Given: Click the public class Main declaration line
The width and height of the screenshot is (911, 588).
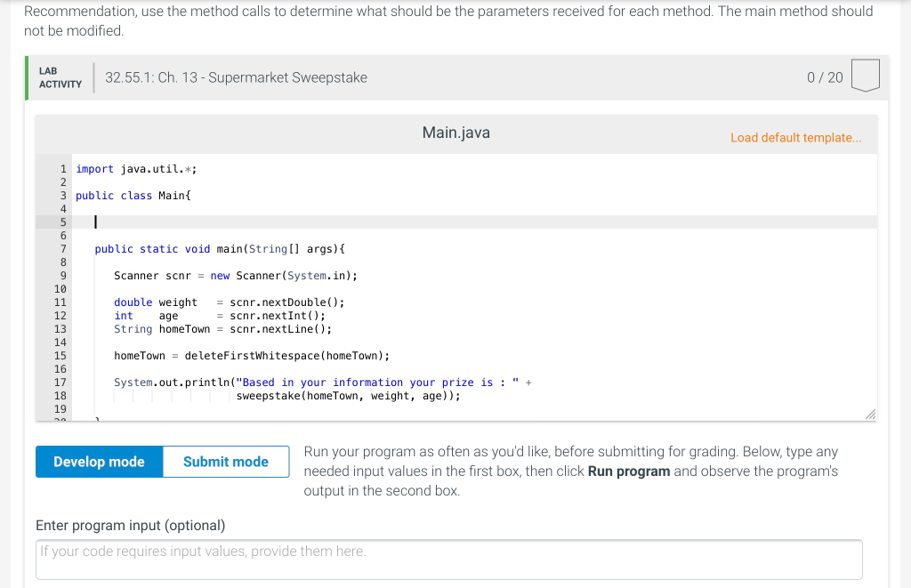Looking at the screenshot, I should (x=128, y=196).
